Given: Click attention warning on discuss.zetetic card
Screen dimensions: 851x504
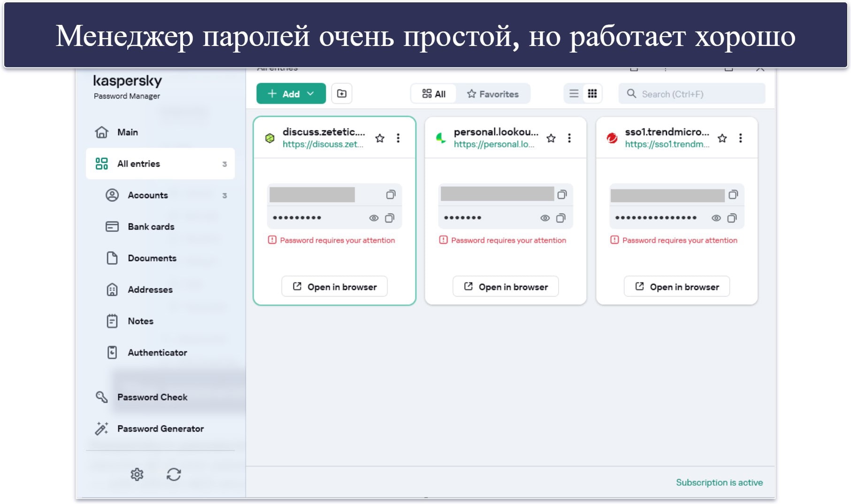Looking at the screenshot, I should coord(331,240).
